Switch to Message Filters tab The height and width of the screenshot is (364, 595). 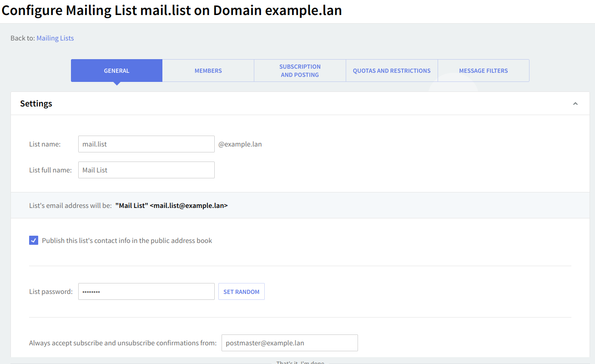pos(483,71)
